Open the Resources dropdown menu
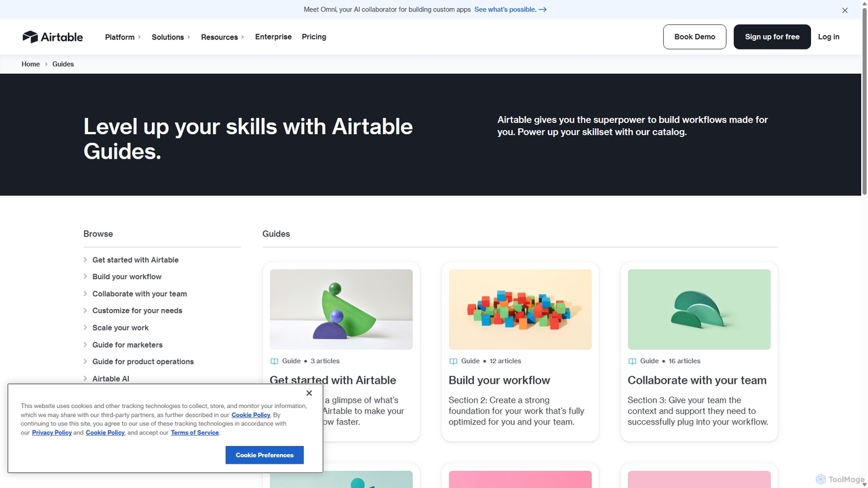This screenshot has width=868, height=488. (x=222, y=37)
